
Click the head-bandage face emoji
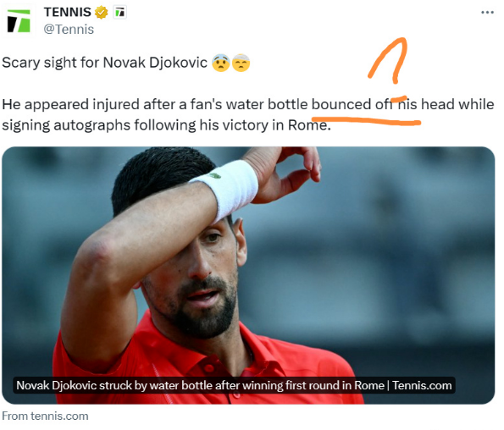pos(241,63)
